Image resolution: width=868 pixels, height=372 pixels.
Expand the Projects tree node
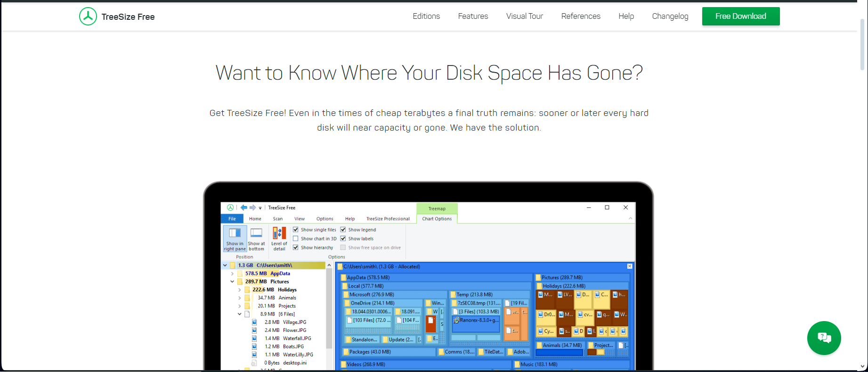coord(239,306)
